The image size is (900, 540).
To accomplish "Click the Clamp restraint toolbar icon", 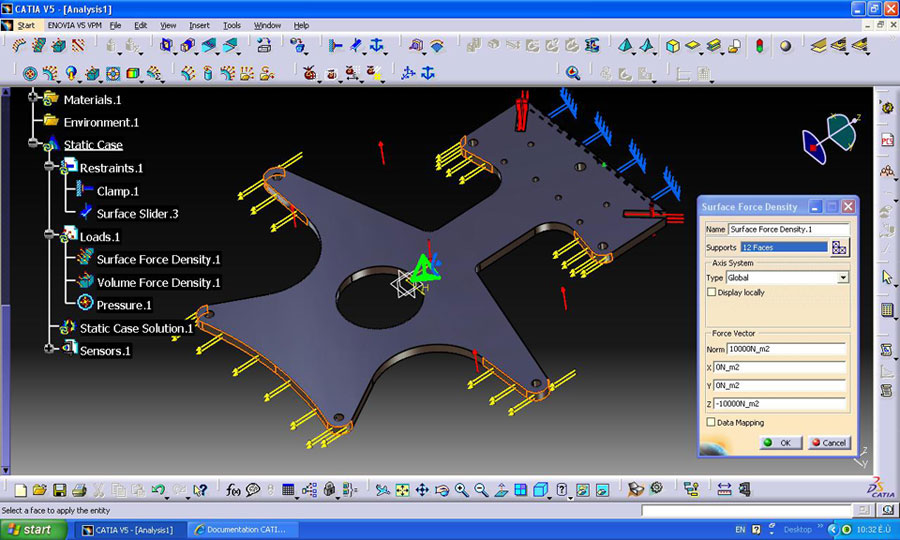I will tap(335, 45).
